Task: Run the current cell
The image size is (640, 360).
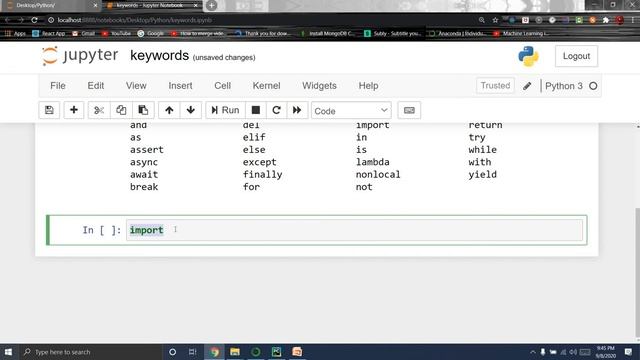Action: [x=225, y=110]
